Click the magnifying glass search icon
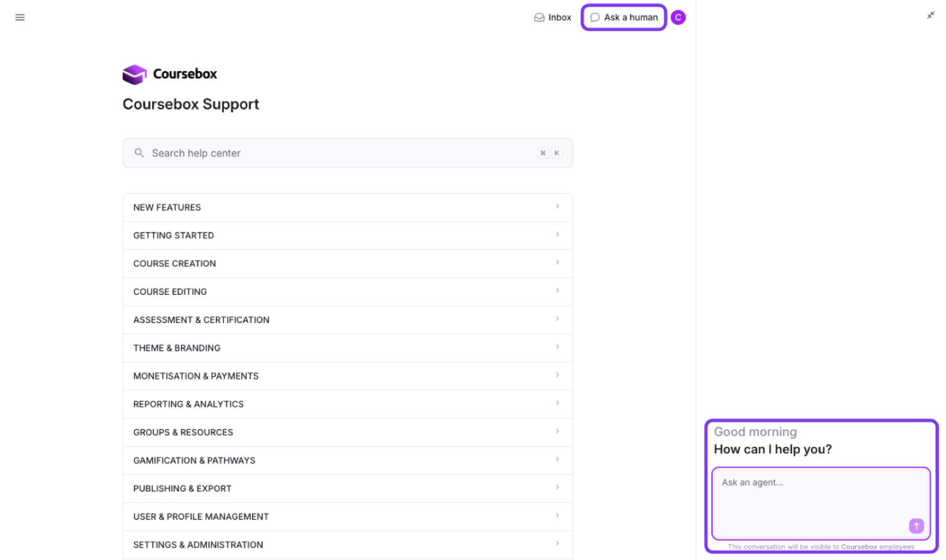The height and width of the screenshot is (560, 946). 139,153
